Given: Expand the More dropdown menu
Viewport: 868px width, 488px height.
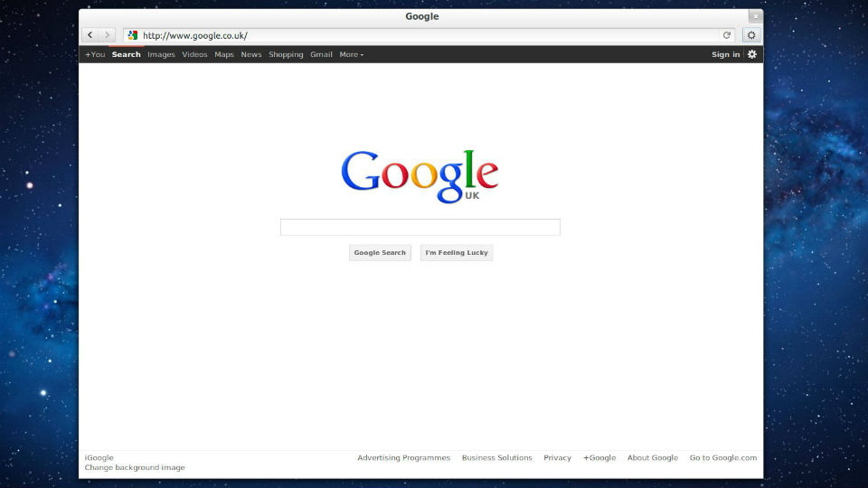Looking at the screenshot, I should (352, 54).
